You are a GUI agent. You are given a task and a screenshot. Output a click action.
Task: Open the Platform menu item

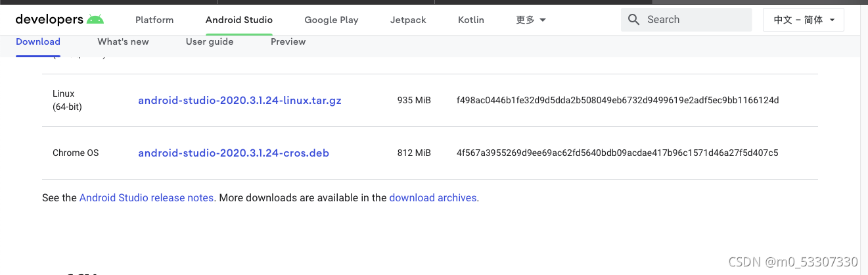point(154,20)
